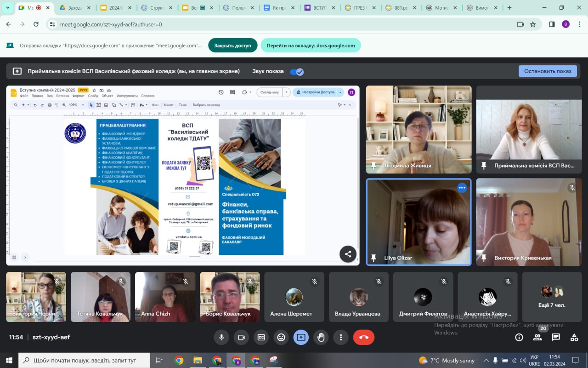This screenshot has width=588, height=368.
Task: Open the activities icon
Action: (x=574, y=337)
